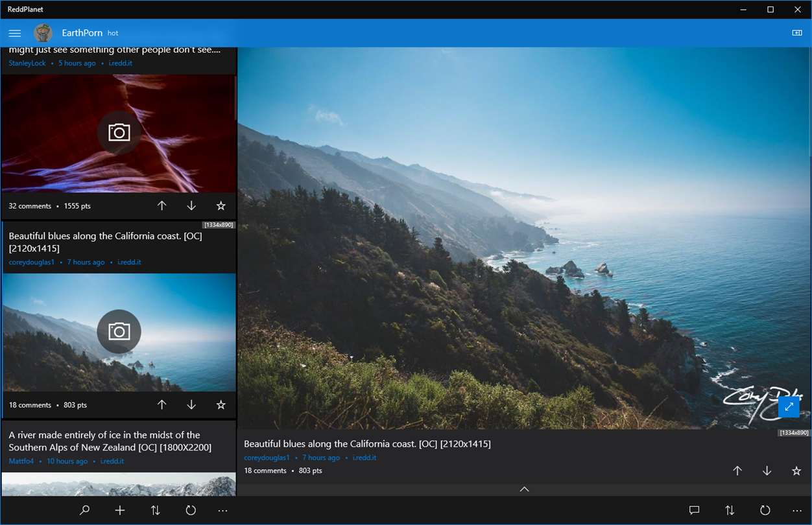Open the StanleyLock author link
812x525 pixels.
click(27, 63)
